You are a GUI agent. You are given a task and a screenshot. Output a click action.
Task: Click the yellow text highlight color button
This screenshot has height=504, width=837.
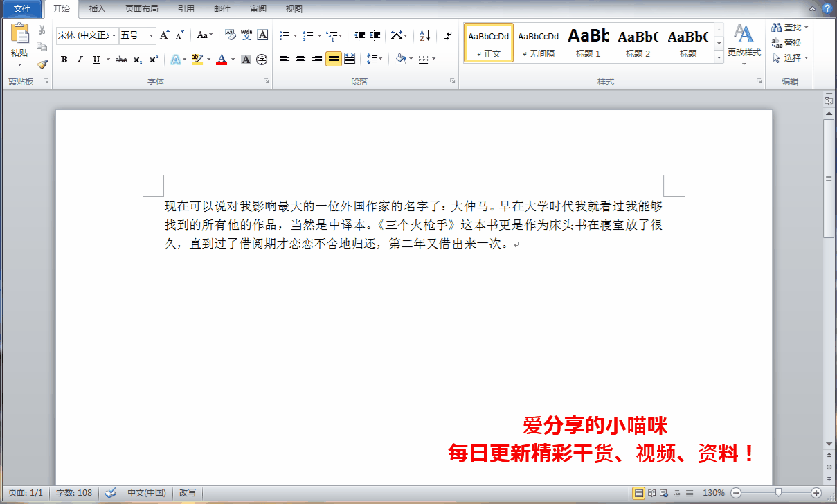point(197,60)
